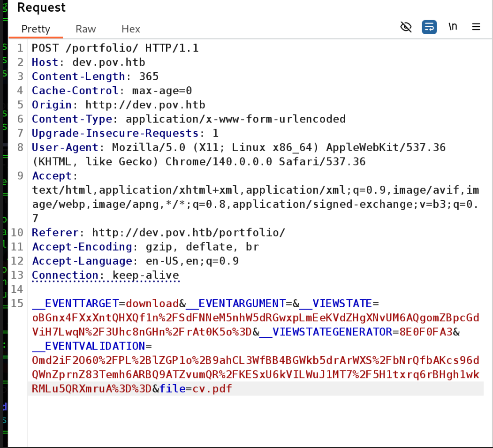The height and width of the screenshot is (448, 493).
Task: Toggle the crossed-out eye visibility icon
Action: 406,27
